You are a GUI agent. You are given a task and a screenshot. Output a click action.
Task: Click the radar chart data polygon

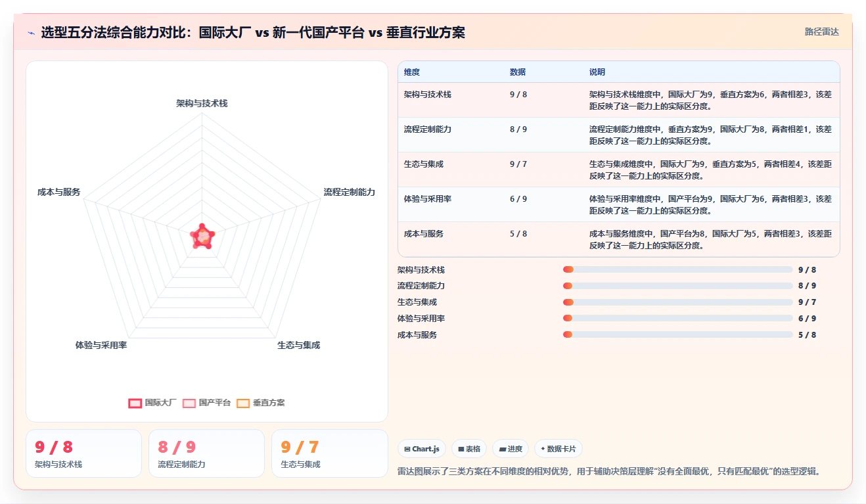click(202, 237)
